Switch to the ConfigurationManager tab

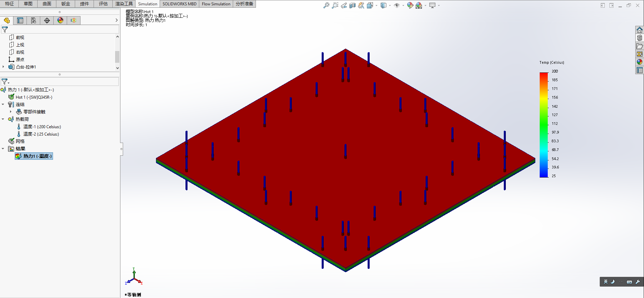click(x=34, y=20)
